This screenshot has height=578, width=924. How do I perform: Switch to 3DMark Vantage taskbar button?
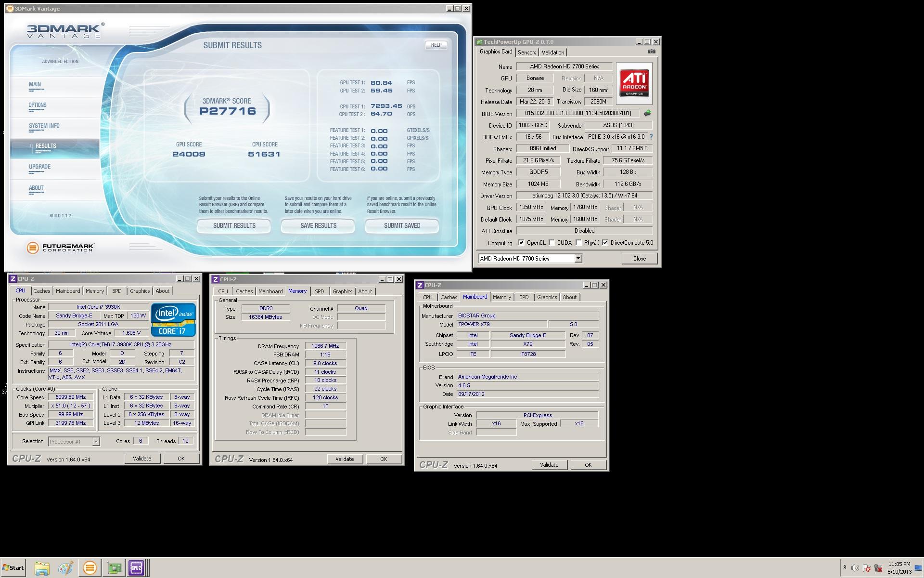coord(90,568)
